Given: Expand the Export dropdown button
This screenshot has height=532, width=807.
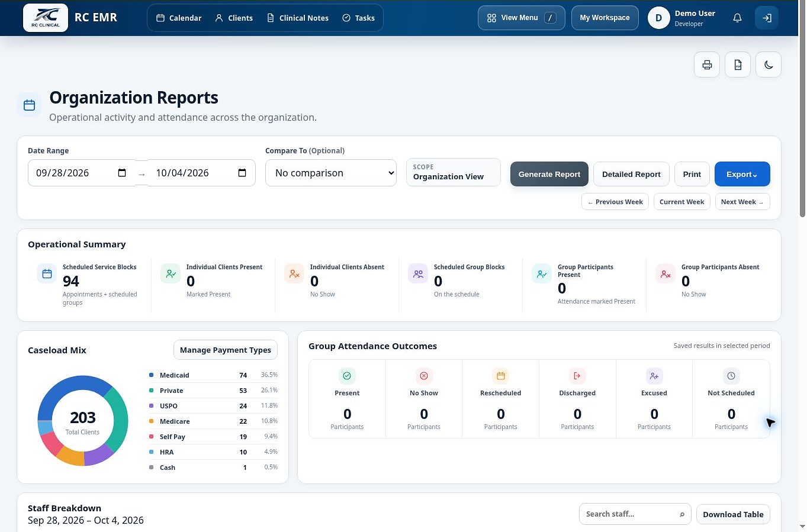Looking at the screenshot, I should click(742, 174).
